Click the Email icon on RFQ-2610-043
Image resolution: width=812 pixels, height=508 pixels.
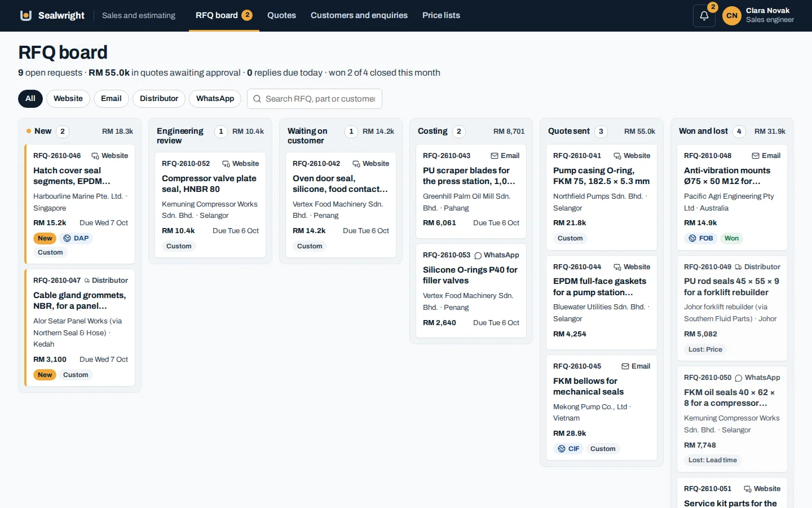[495, 156]
